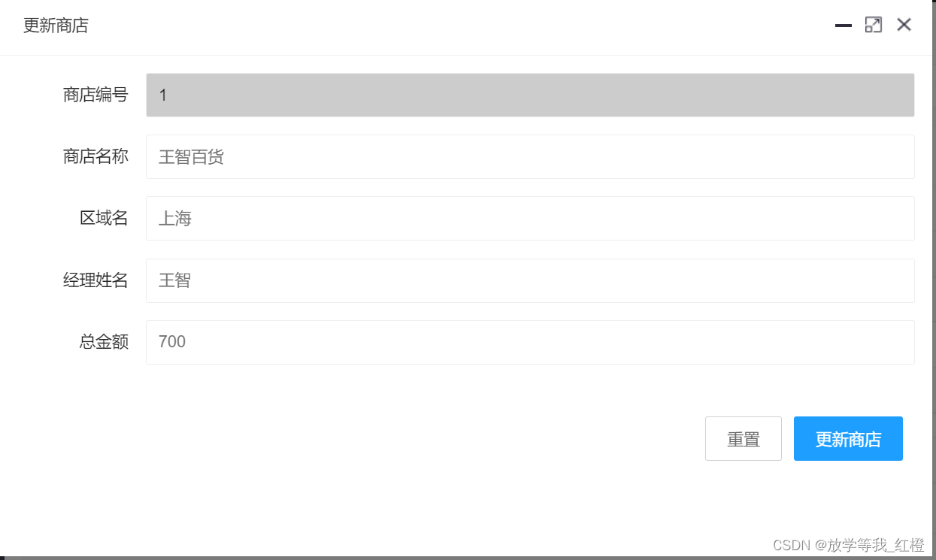The height and width of the screenshot is (560, 936).
Task: Click the 总金额 field label
Action: (104, 342)
